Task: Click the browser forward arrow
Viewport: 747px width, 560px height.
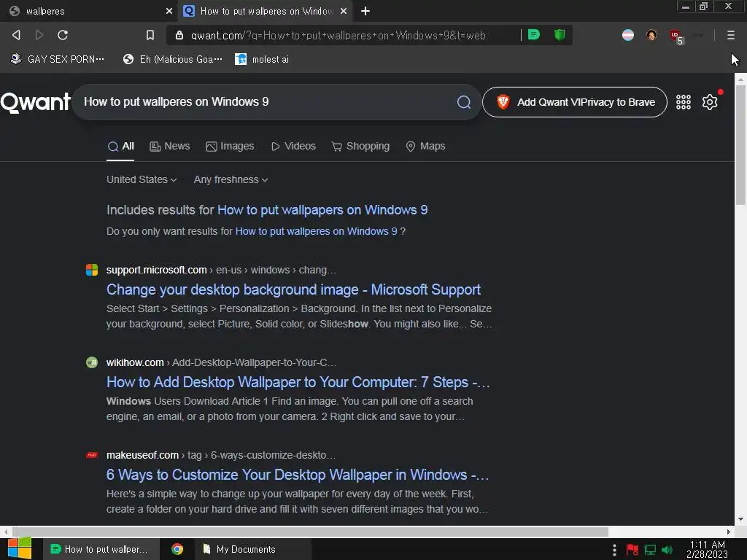Action: (39, 35)
